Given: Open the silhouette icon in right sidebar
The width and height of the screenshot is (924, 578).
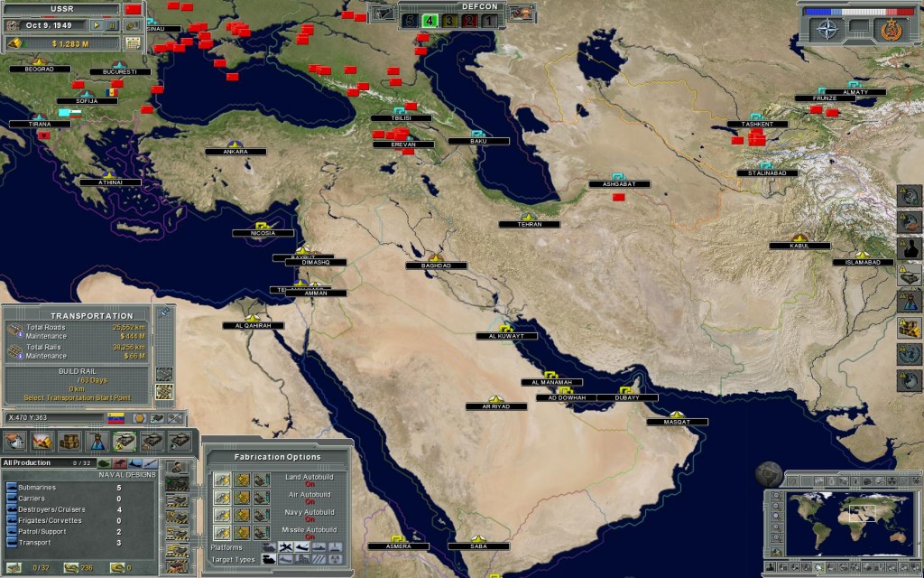Looking at the screenshot, I should [910, 248].
